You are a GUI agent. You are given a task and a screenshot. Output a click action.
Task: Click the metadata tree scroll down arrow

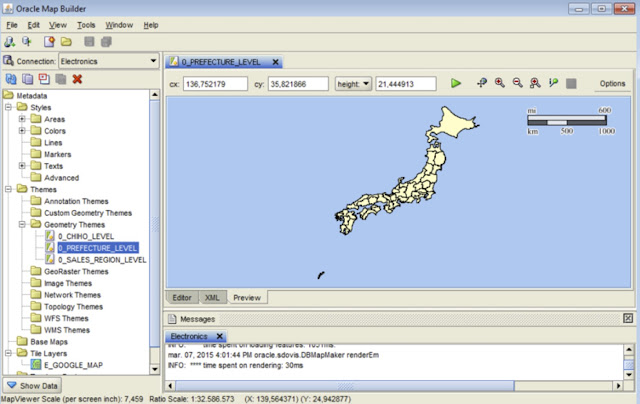[x=155, y=369]
